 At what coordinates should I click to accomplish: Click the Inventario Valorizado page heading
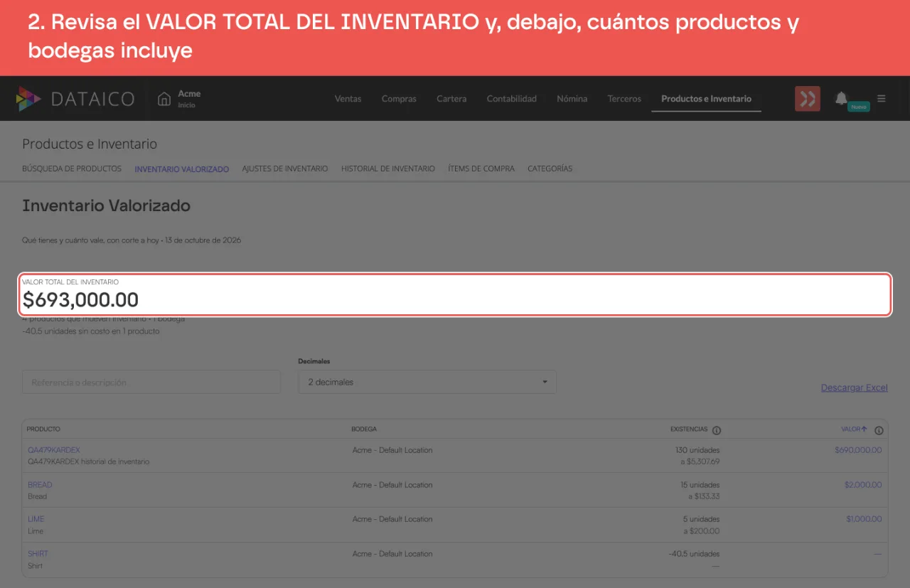click(106, 206)
